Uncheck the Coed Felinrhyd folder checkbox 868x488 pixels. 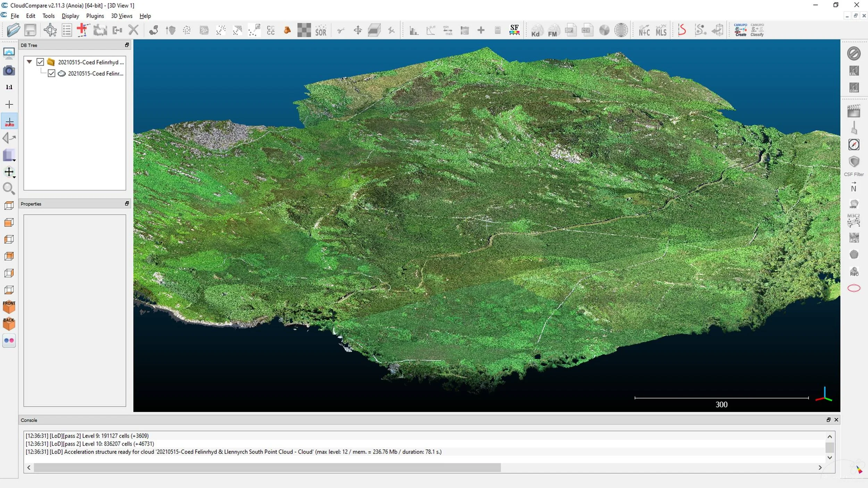coord(40,62)
